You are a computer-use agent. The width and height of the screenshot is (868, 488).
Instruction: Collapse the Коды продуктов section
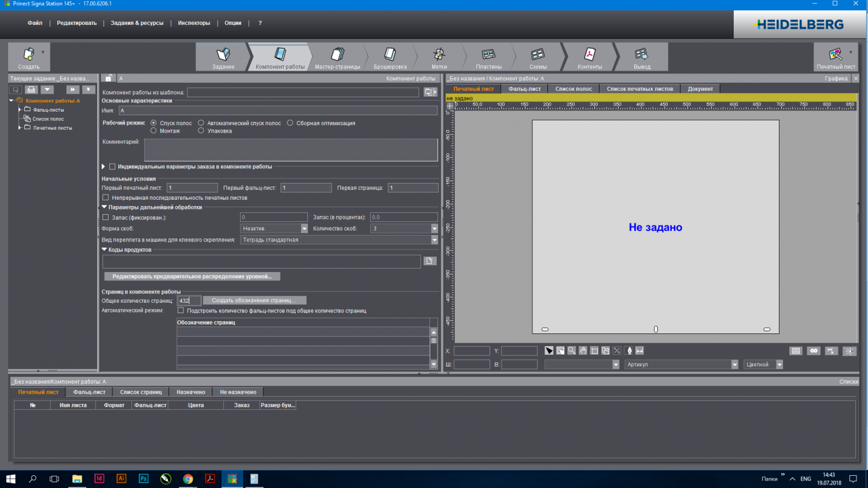[105, 250]
